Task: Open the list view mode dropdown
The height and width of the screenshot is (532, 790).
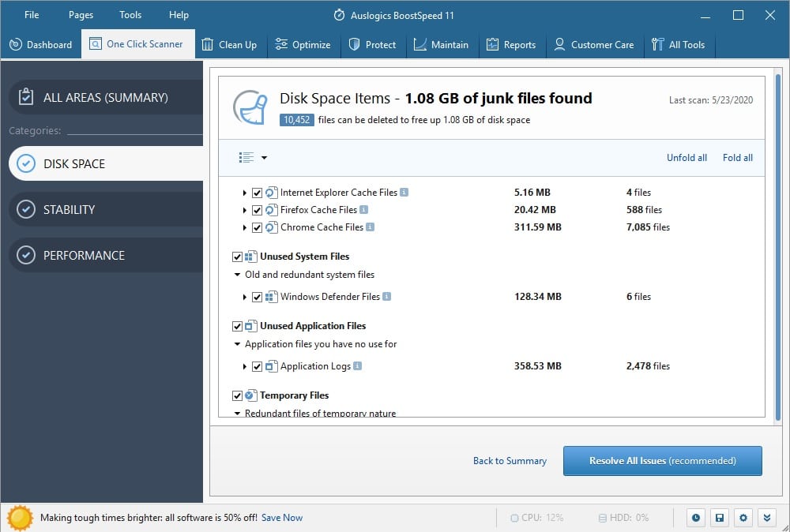Action: click(x=253, y=158)
